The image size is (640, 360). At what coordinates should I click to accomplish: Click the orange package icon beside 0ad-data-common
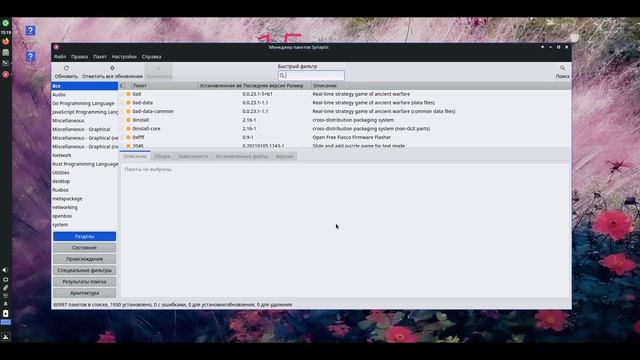tap(128, 111)
